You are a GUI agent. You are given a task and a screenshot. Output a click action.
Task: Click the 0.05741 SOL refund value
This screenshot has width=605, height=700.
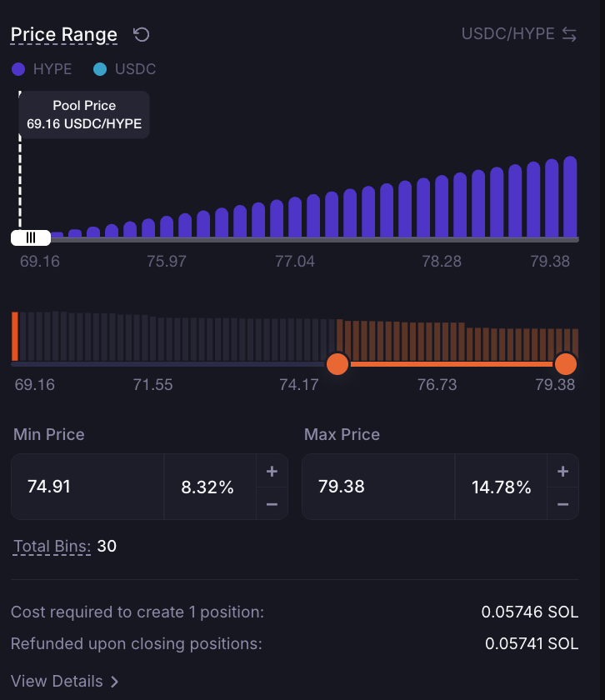click(x=532, y=643)
